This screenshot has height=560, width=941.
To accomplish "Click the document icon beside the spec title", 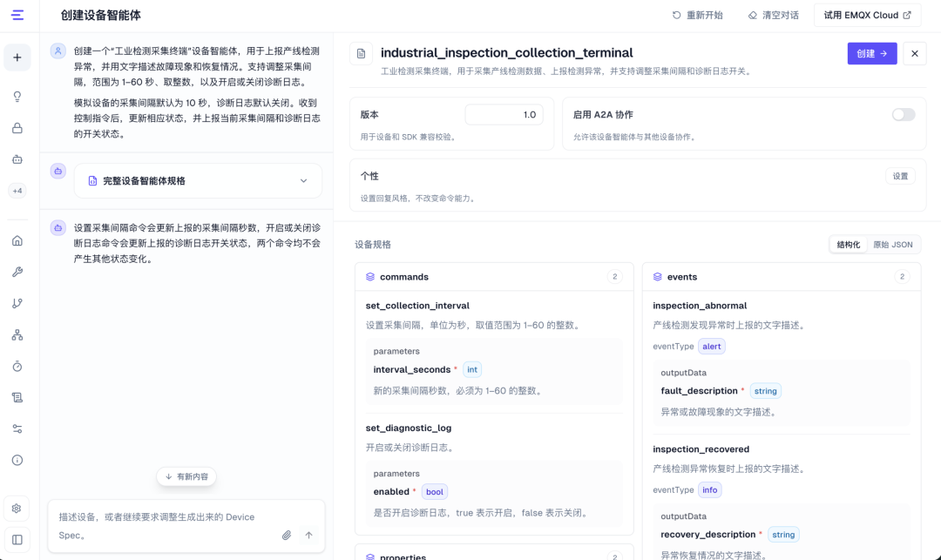I will tap(362, 54).
